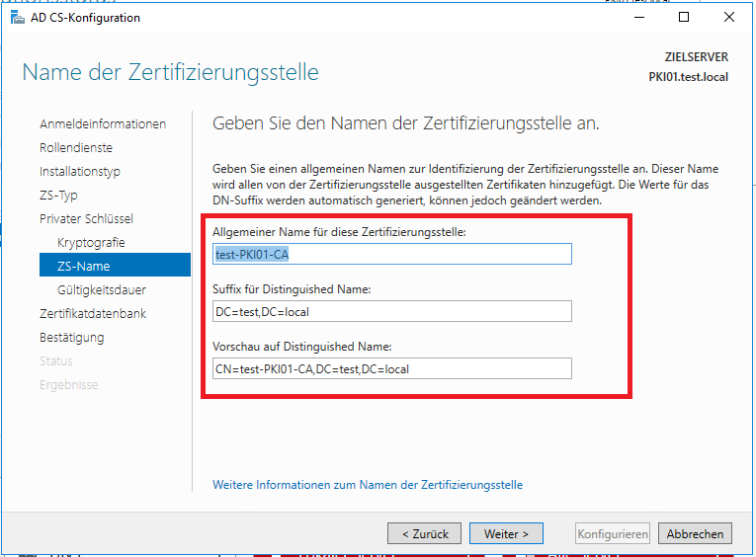
Task: Click the Vorschau auf Distinguished Name field
Action: click(x=391, y=368)
